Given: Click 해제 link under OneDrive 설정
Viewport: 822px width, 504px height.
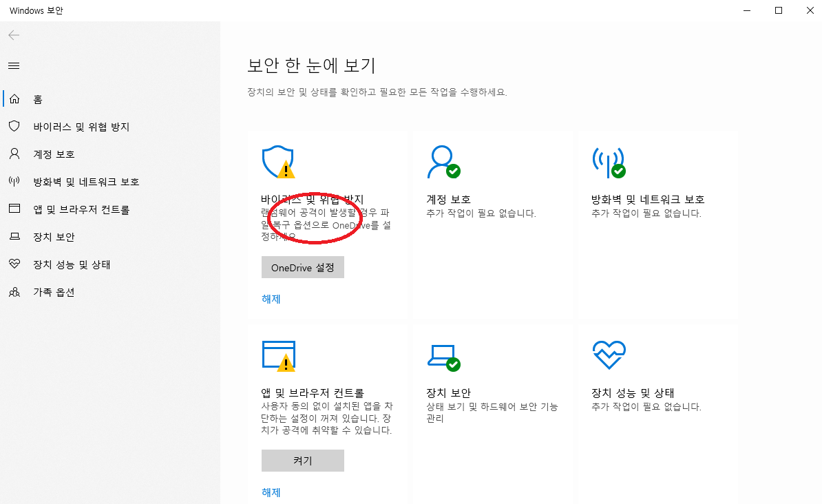Looking at the screenshot, I should tap(271, 299).
